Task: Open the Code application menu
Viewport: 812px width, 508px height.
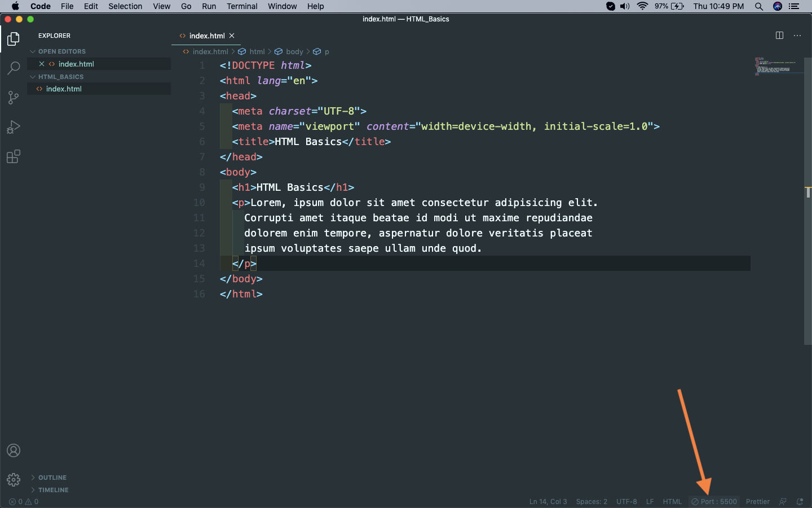Action: (x=41, y=6)
